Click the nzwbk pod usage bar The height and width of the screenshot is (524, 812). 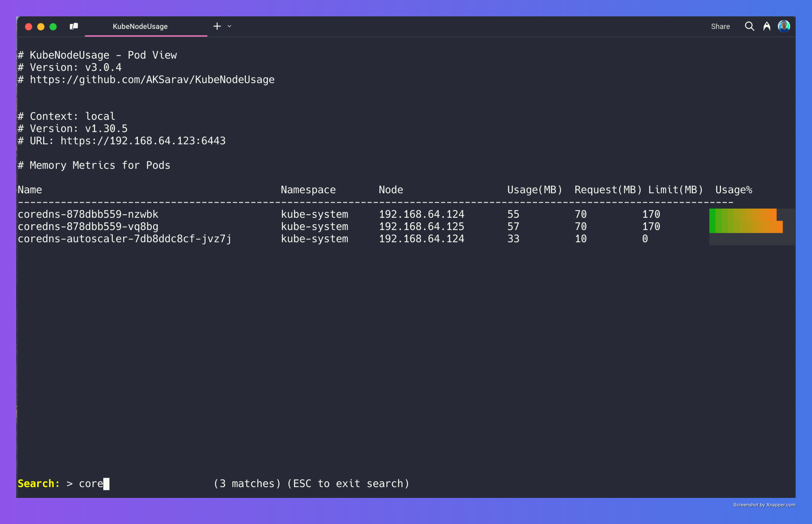pyautogui.click(x=743, y=214)
